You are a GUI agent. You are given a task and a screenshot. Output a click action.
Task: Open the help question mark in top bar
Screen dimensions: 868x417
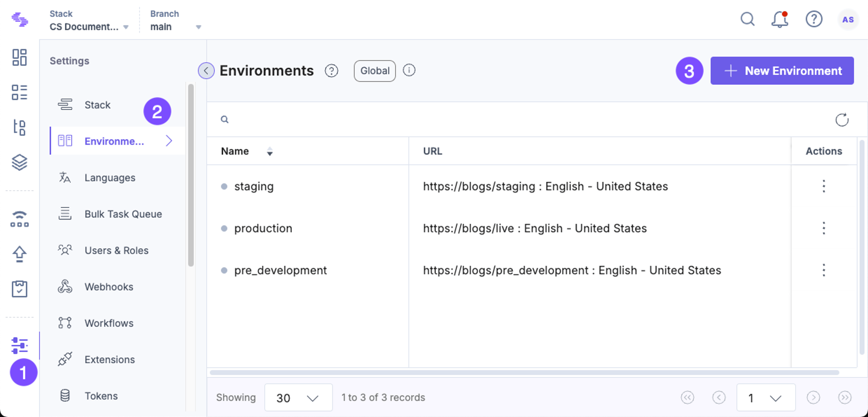[814, 19]
